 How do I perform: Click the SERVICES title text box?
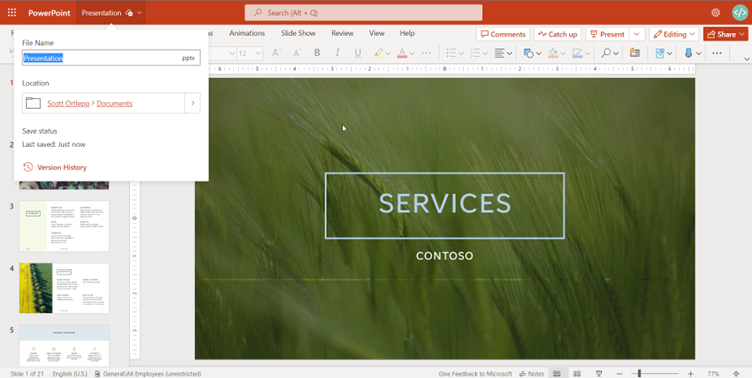pos(445,205)
